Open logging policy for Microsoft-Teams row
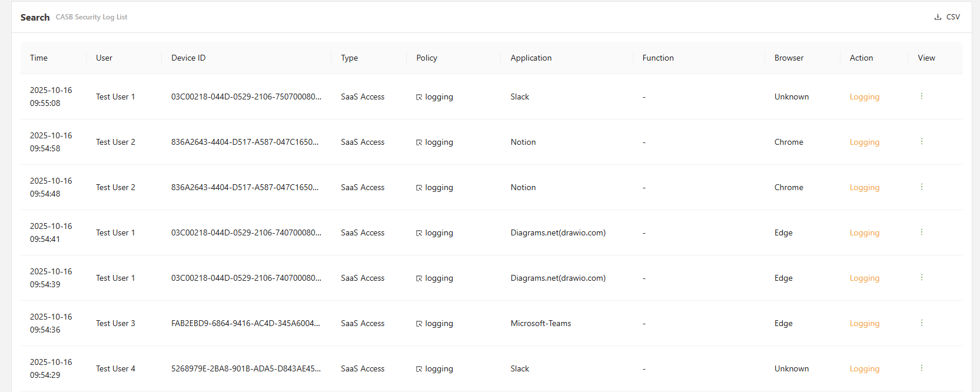Screen dimensions: 980x392 click(435, 324)
